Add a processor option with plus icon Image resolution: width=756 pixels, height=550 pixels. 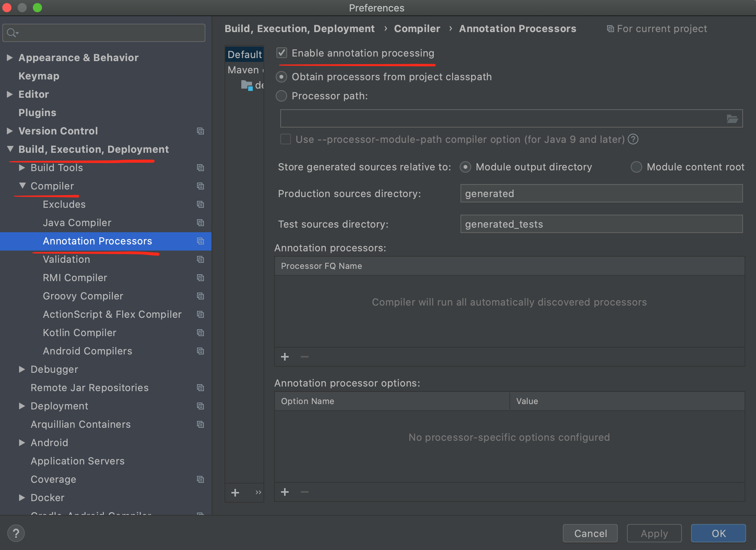click(x=285, y=492)
